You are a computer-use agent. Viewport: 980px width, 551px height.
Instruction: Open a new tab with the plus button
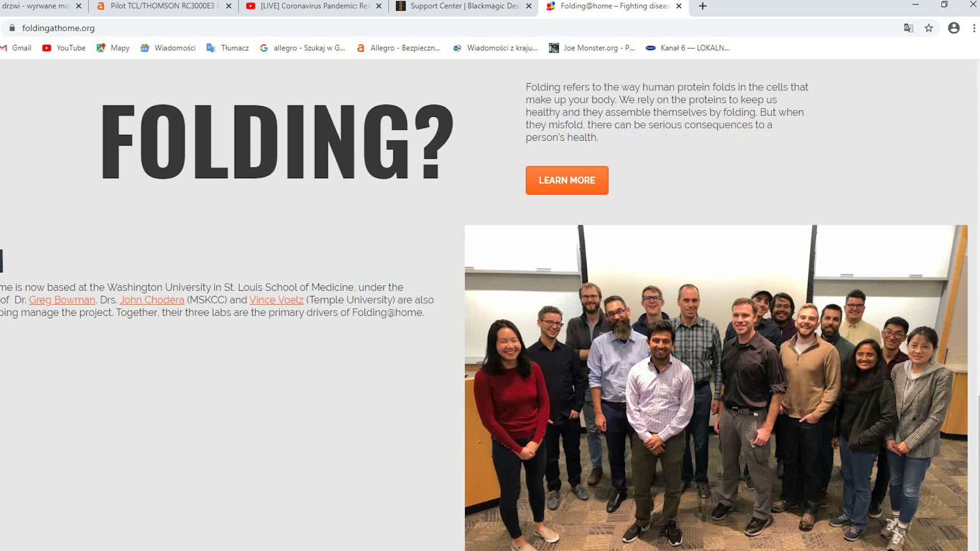(x=703, y=6)
